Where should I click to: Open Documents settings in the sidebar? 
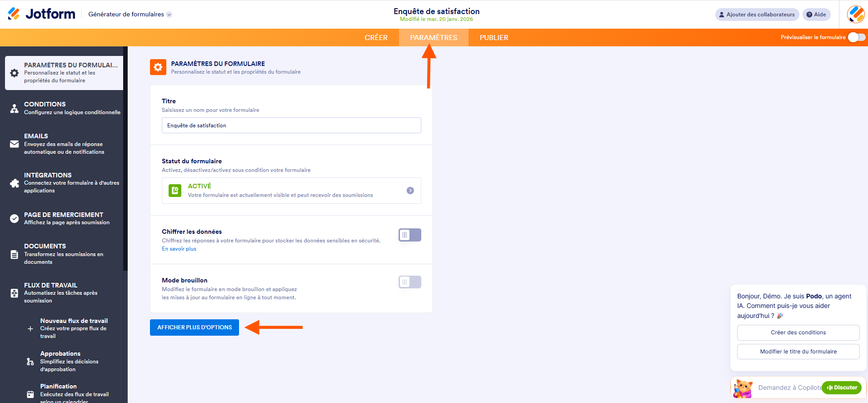64,254
